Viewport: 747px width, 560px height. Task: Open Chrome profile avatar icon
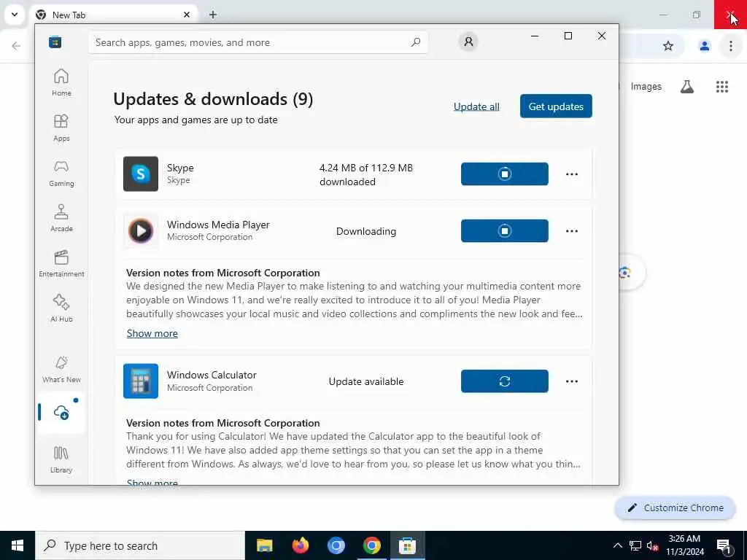704,46
